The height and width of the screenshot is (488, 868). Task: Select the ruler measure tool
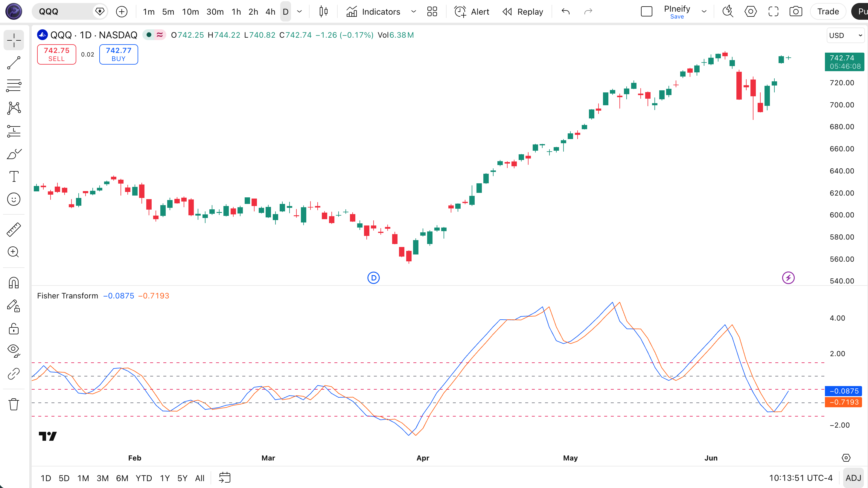pos(14,229)
